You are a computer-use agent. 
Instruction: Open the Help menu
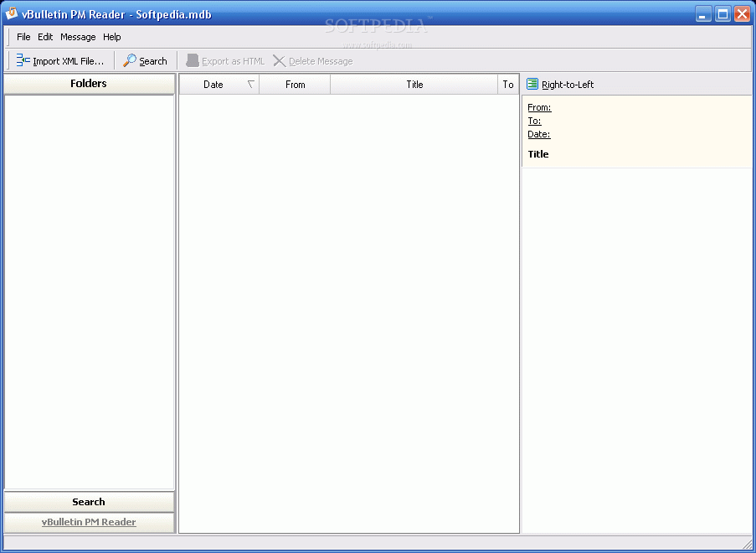[x=112, y=37]
